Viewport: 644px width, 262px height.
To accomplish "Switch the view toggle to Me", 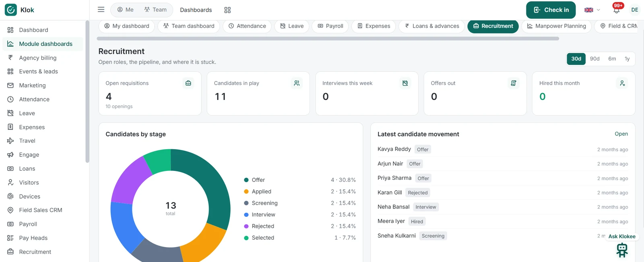I will pyautogui.click(x=125, y=10).
